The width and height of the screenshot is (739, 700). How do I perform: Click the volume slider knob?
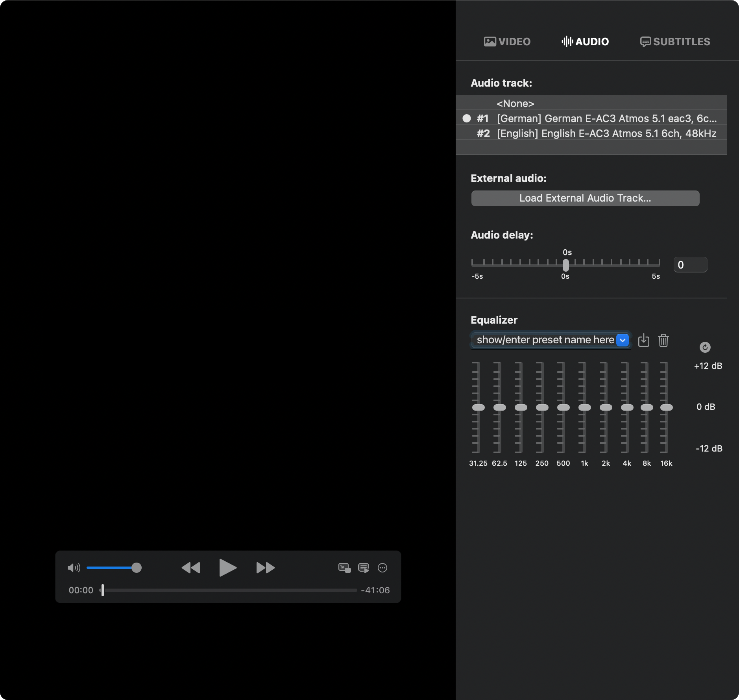(x=137, y=568)
